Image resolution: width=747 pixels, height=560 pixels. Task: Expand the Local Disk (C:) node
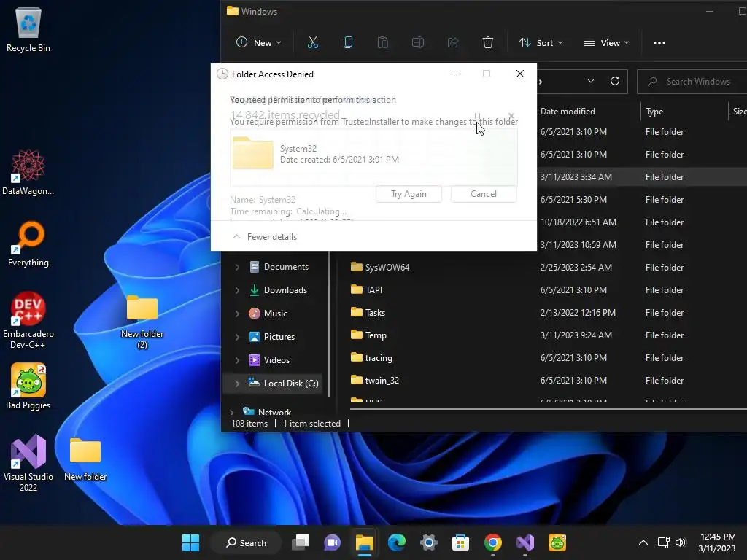click(x=237, y=384)
